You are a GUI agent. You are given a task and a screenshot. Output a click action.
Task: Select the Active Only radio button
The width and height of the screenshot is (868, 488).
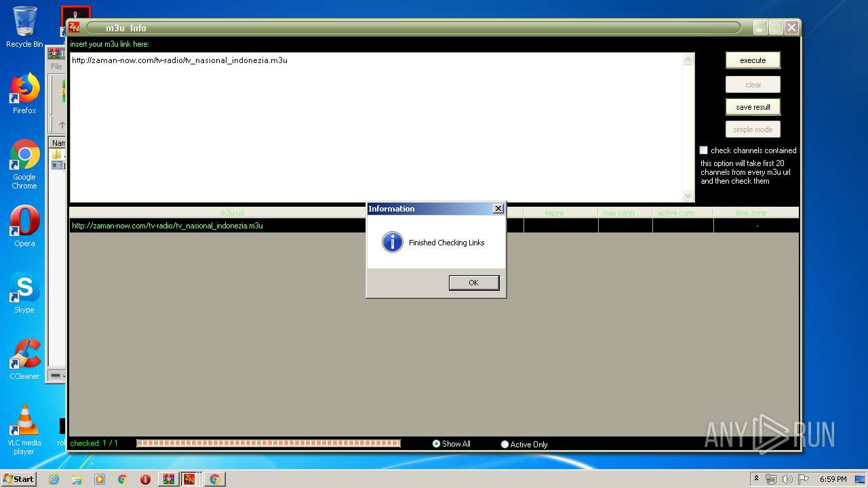point(505,445)
